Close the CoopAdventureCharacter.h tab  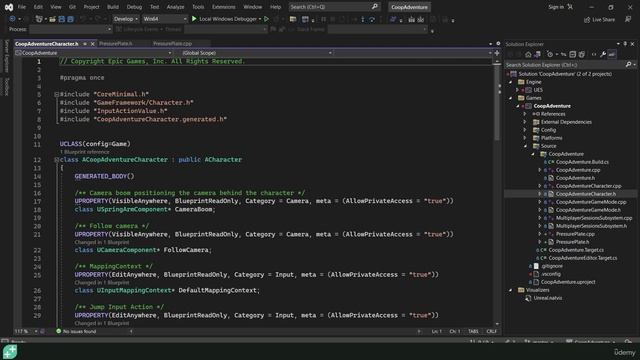click(x=93, y=44)
